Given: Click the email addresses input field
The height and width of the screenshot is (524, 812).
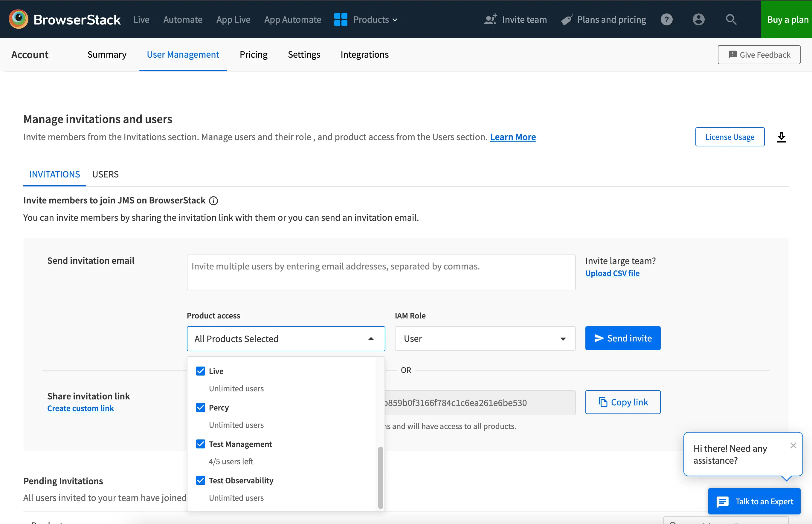Looking at the screenshot, I should (x=381, y=272).
